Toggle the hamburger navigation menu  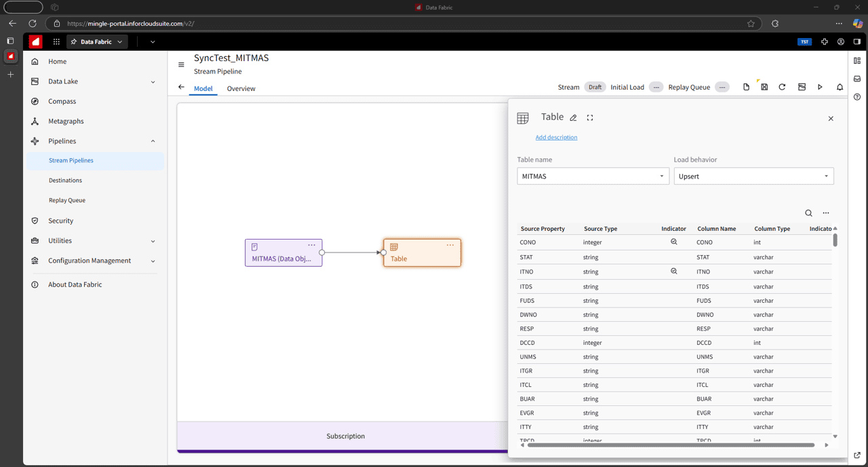pyautogui.click(x=181, y=65)
